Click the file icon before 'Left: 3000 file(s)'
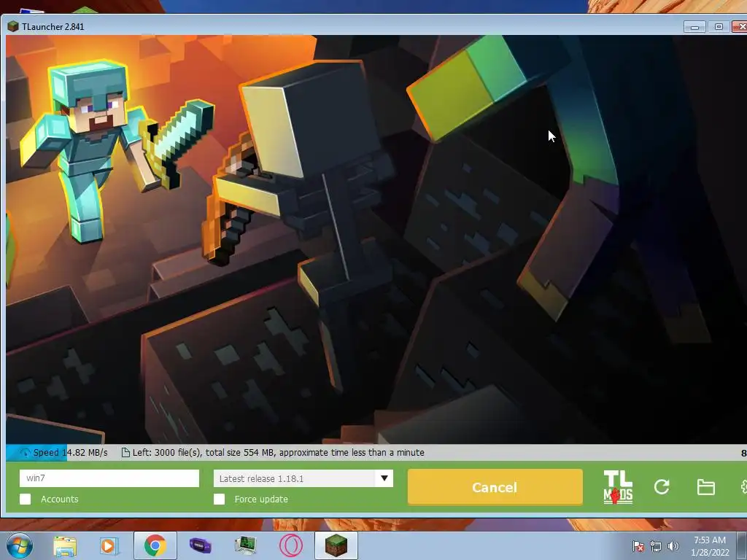The width and height of the screenshot is (747, 560). coord(125,452)
